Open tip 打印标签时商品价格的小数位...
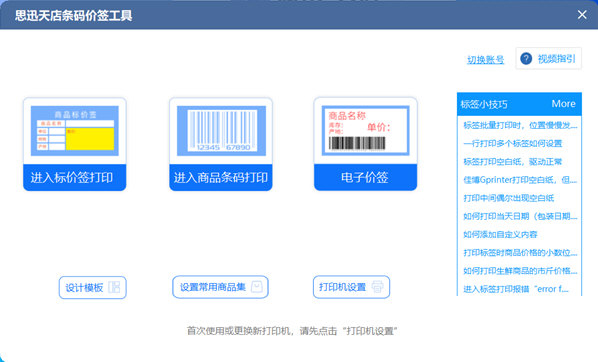Image resolution: width=598 pixels, height=362 pixels. point(520,253)
